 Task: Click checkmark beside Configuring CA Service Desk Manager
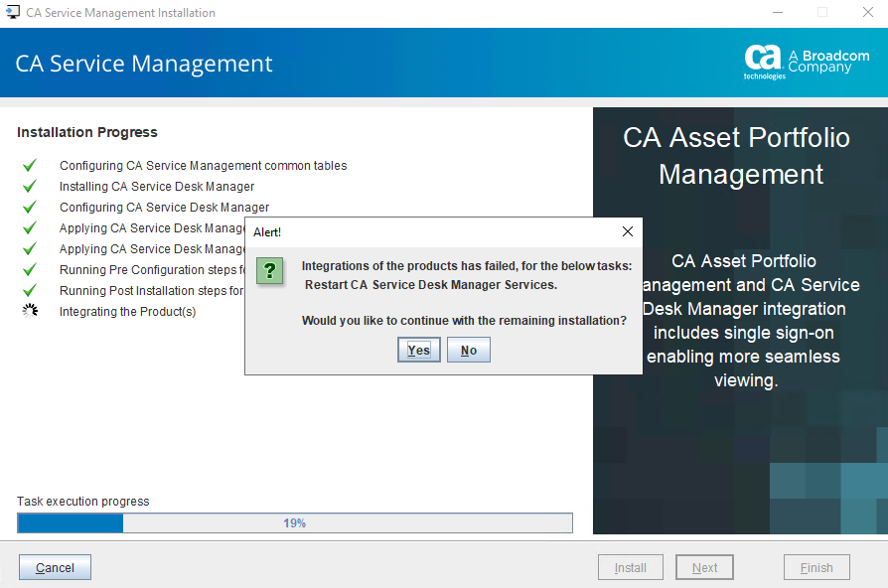coord(30,208)
